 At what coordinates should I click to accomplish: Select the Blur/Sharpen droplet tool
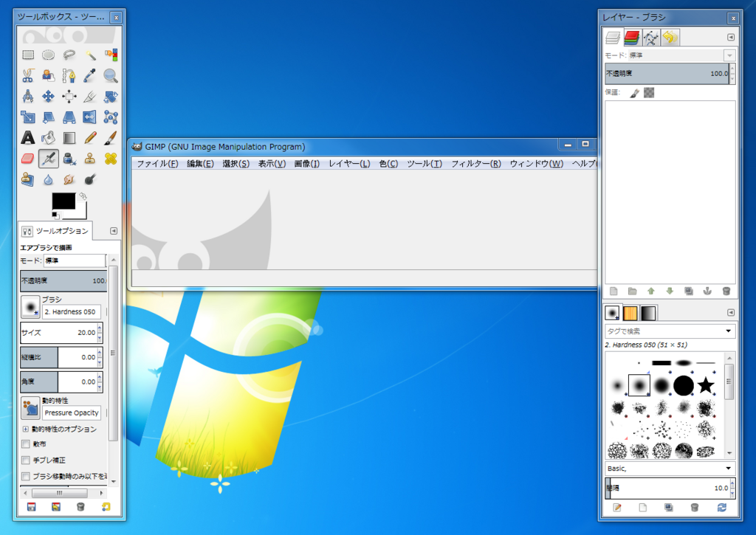pos(48,179)
